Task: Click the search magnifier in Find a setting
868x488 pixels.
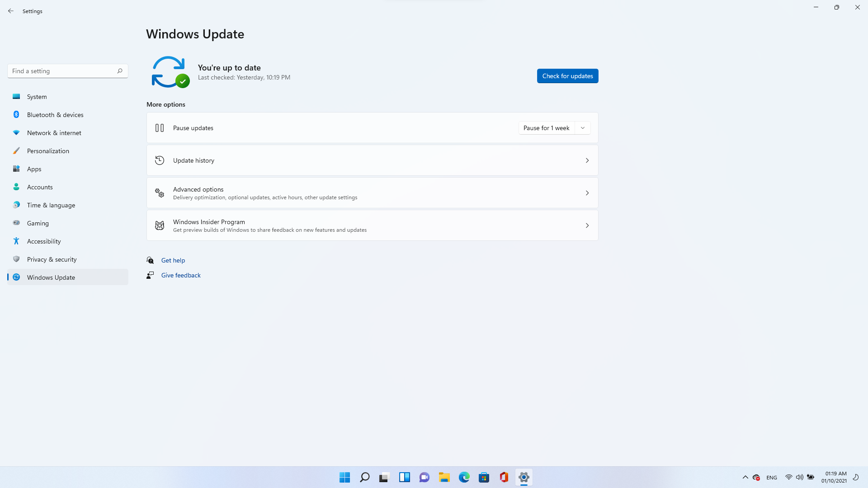Action: [120, 71]
